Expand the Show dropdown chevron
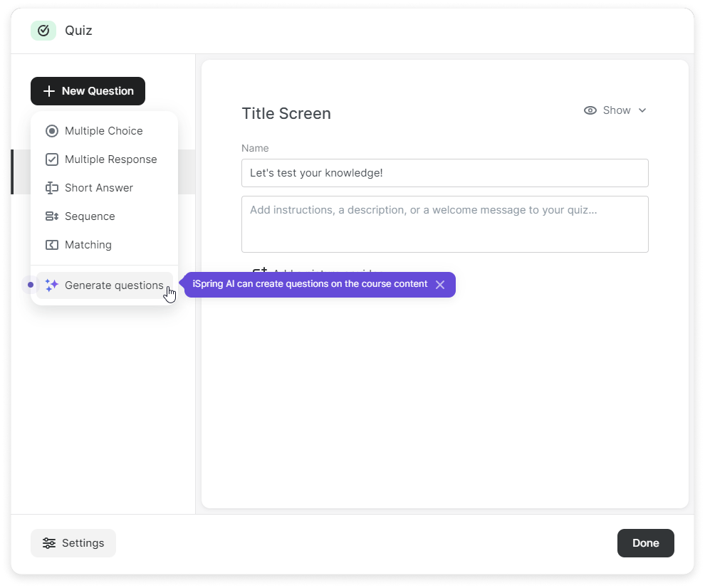The height and width of the screenshot is (588, 705). [642, 110]
